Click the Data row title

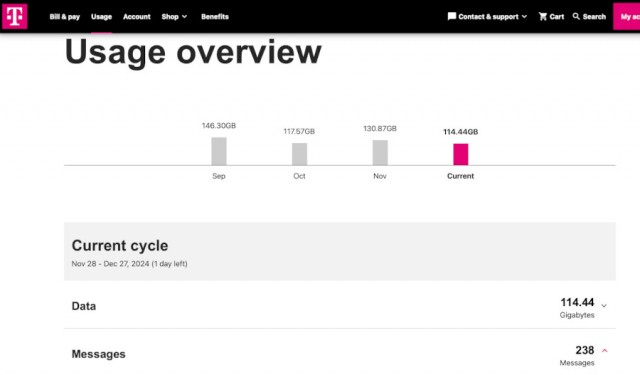click(84, 306)
